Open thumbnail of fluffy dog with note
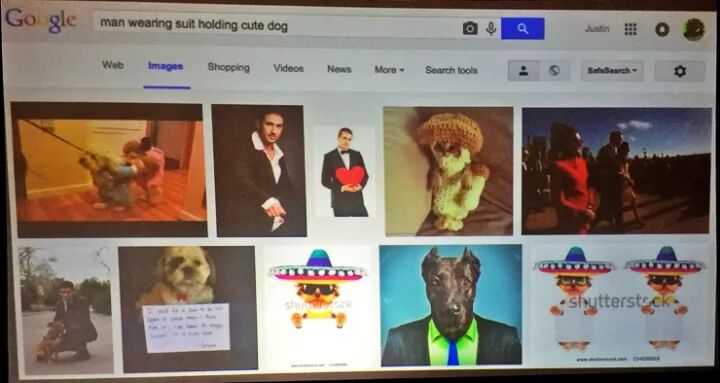720x383 pixels. (187, 309)
